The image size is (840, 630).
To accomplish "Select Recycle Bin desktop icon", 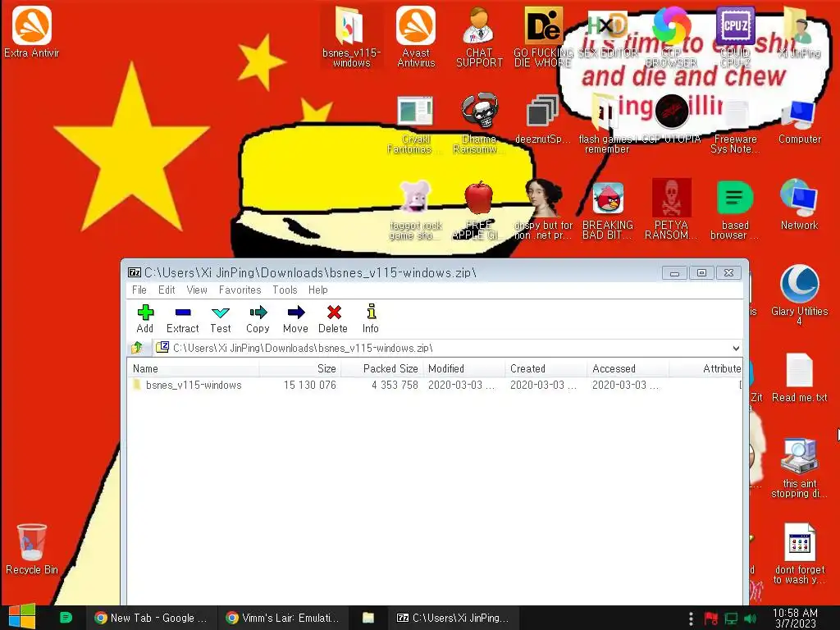I will pyautogui.click(x=32, y=549).
